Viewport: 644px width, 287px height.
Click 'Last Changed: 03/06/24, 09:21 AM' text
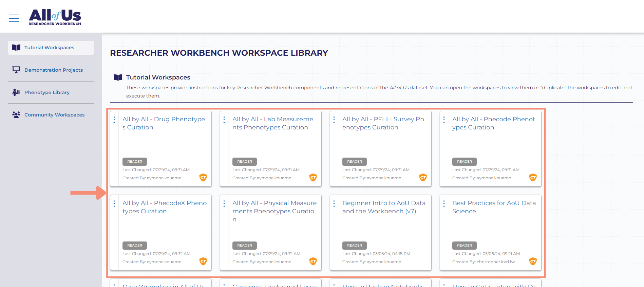tap(486, 254)
